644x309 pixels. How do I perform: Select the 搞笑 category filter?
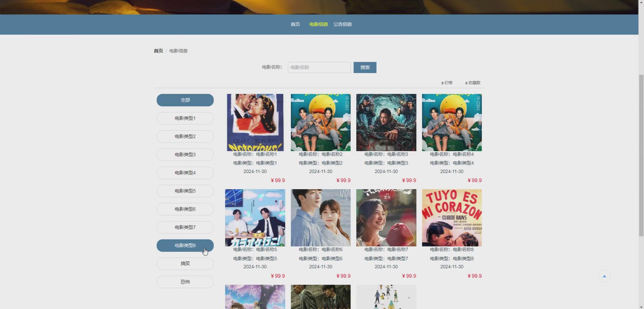point(185,263)
